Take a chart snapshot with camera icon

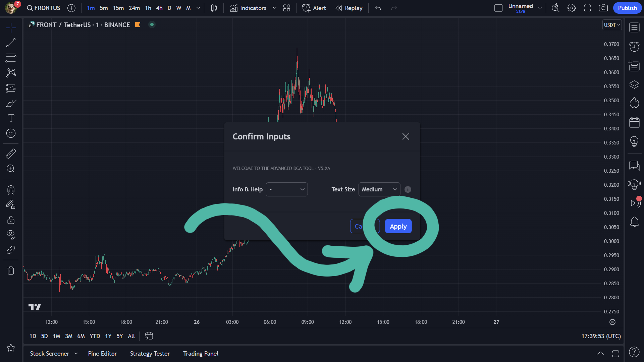pos(603,8)
